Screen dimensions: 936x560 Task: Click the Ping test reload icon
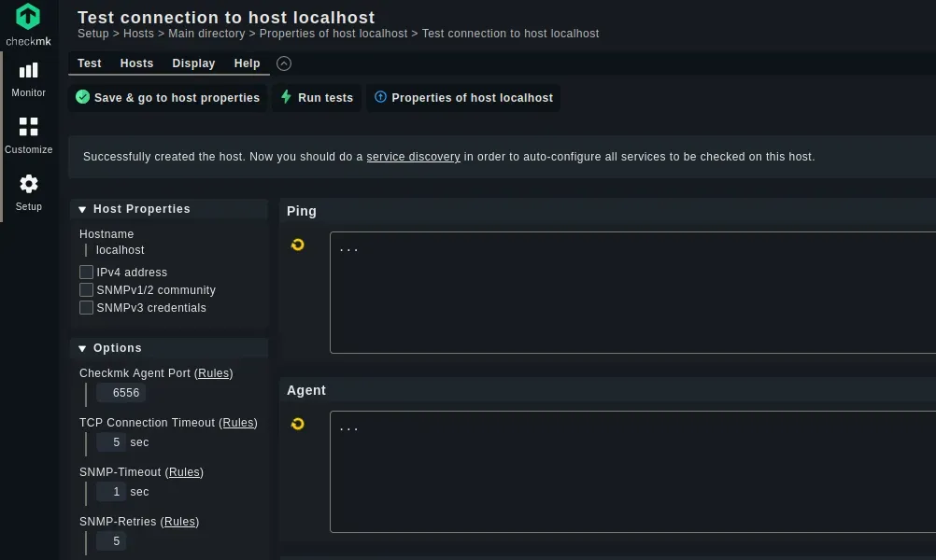coord(297,245)
